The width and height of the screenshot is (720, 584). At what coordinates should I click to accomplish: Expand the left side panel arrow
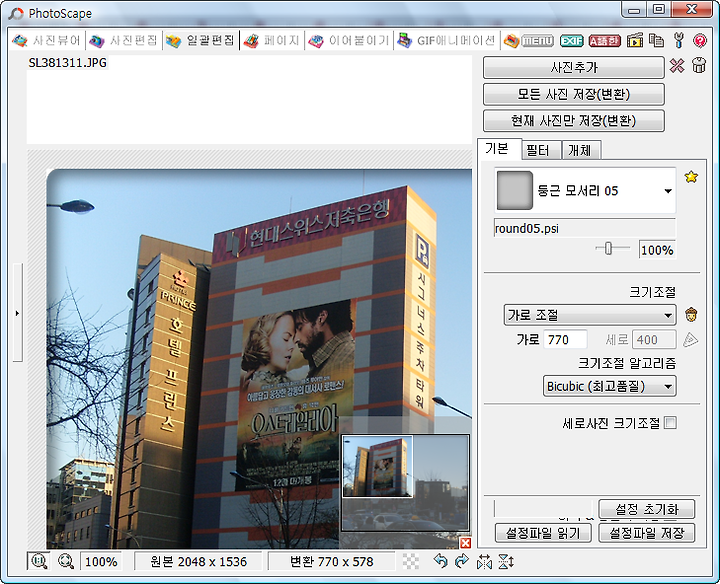pos(17,313)
